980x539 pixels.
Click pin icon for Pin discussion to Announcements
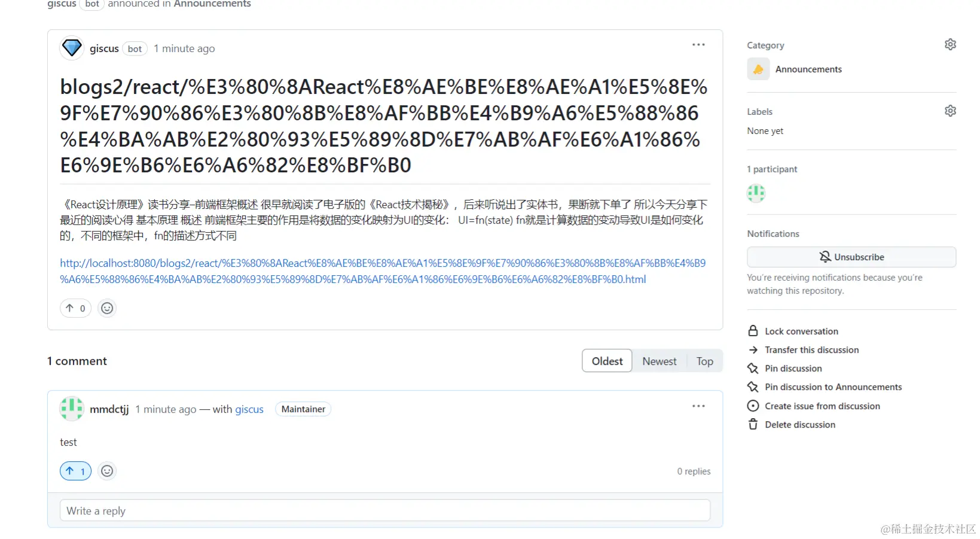[753, 387]
